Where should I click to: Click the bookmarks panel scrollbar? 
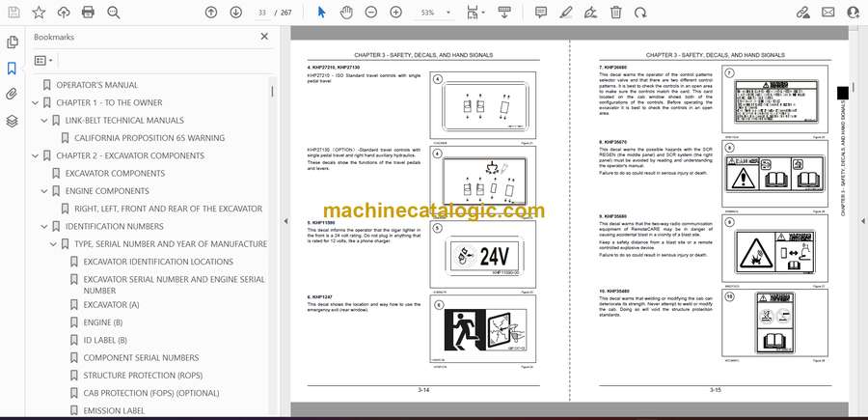272,92
